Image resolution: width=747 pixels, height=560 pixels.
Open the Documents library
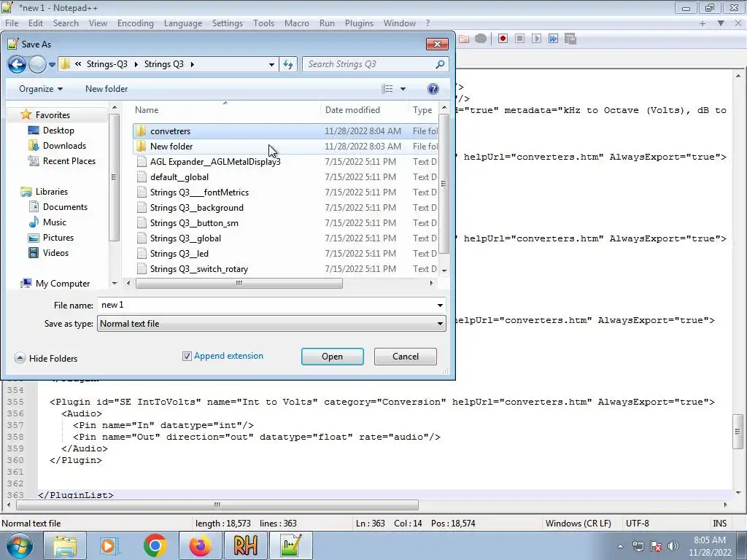tap(65, 206)
